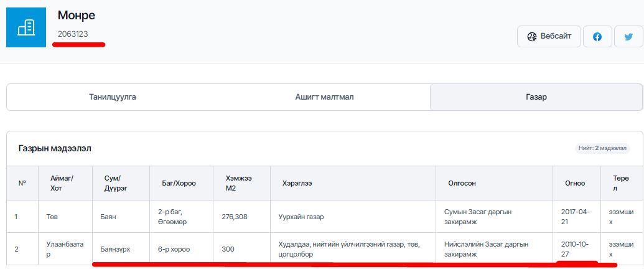Switch to the Танилцуулга tab

(x=113, y=97)
